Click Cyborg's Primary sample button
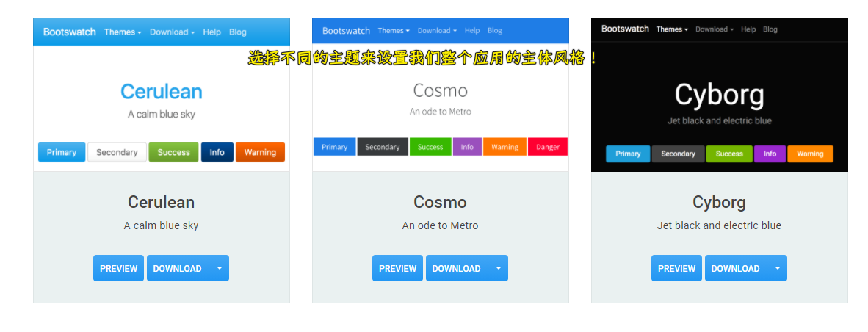Viewport: 868px width, 332px height. click(629, 154)
